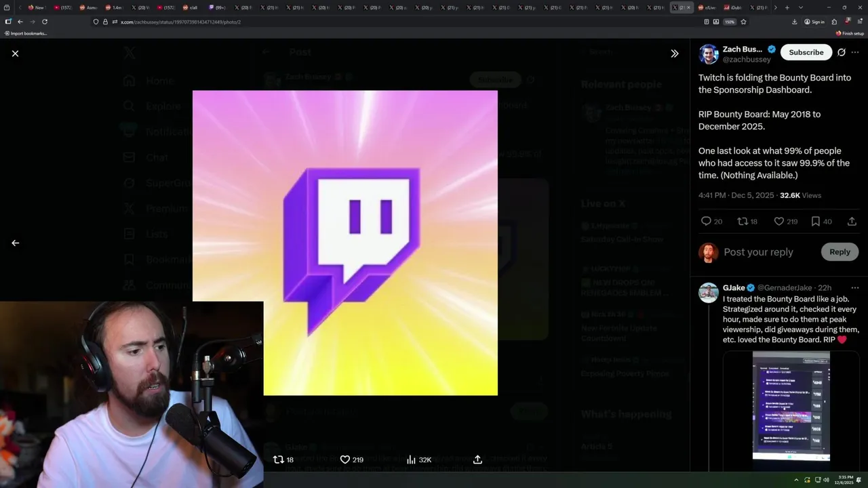Viewport: 868px width, 488px height.
Task: Close the photo viewer with the X icon
Action: click(x=15, y=54)
